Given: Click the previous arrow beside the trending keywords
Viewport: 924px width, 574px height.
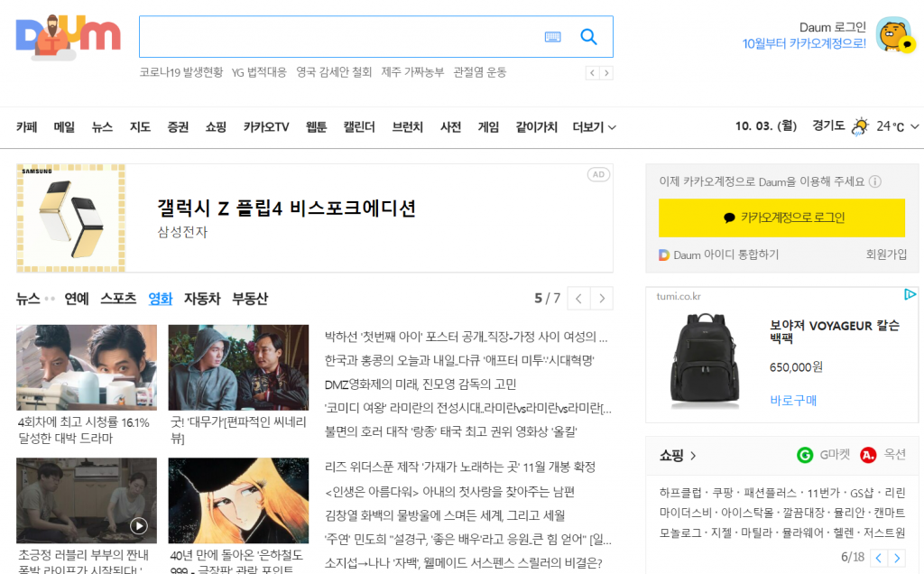Looking at the screenshot, I should (x=591, y=72).
